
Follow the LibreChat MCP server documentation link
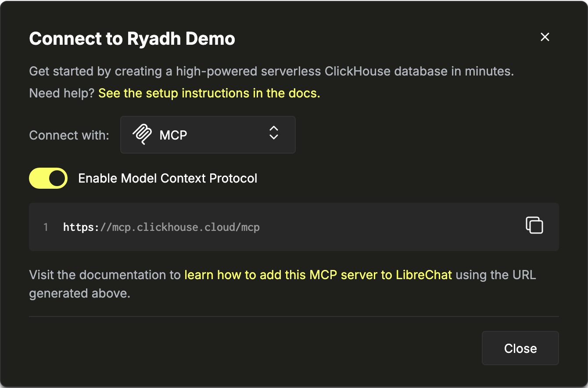[318, 275]
